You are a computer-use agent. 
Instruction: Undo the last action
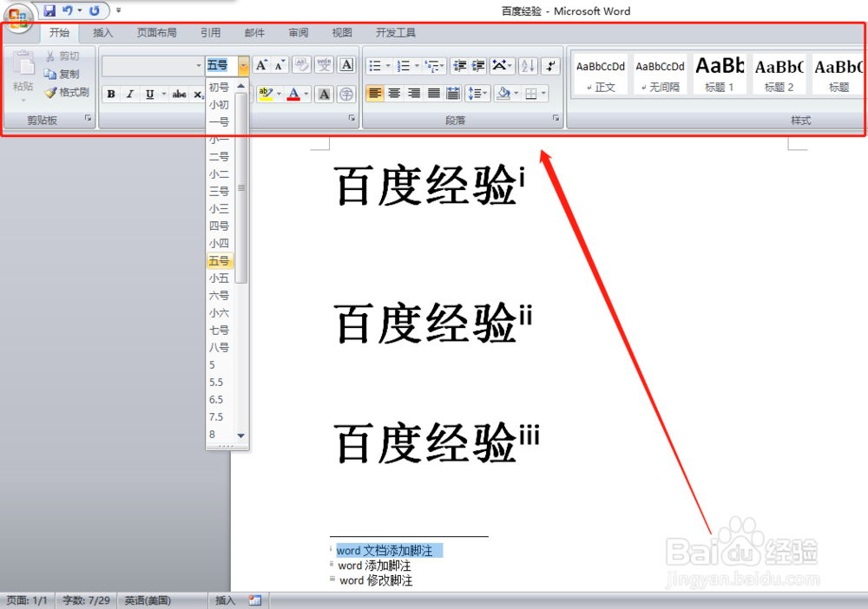pyautogui.click(x=68, y=10)
